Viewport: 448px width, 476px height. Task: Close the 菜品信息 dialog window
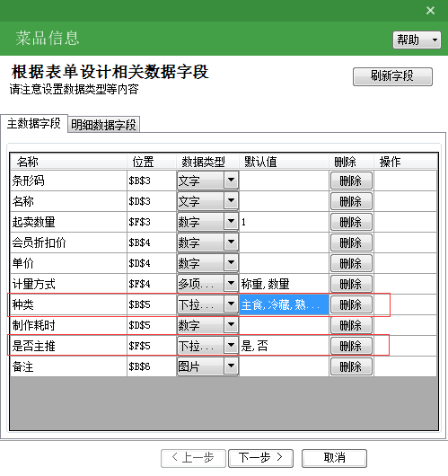[430, 11]
